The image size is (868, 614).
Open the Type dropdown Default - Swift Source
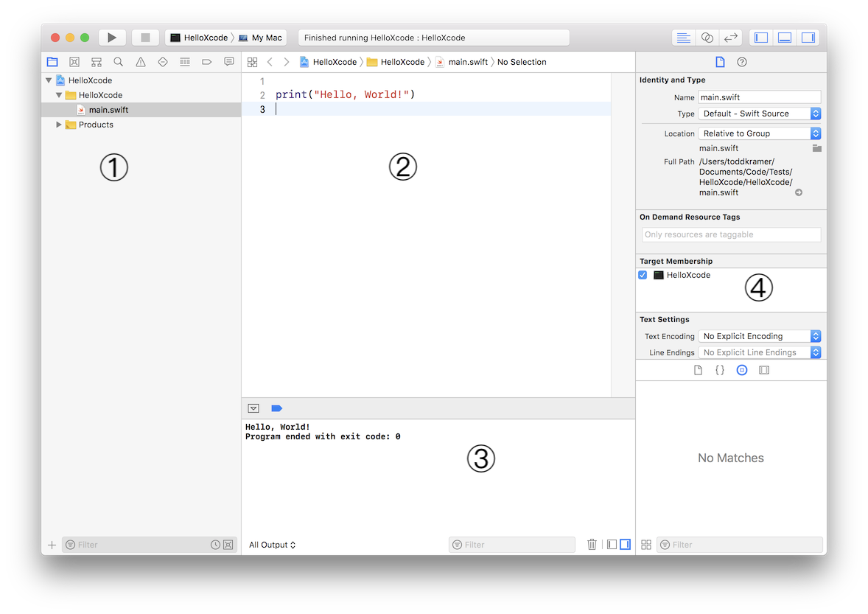tap(759, 114)
